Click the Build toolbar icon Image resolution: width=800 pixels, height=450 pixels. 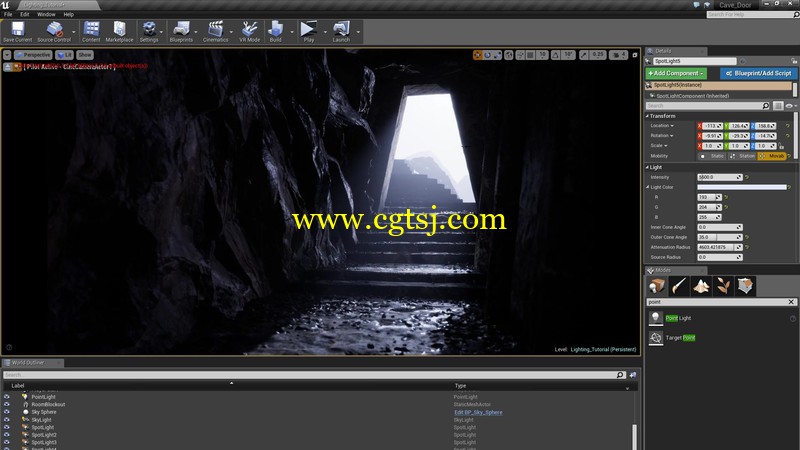tap(276, 32)
